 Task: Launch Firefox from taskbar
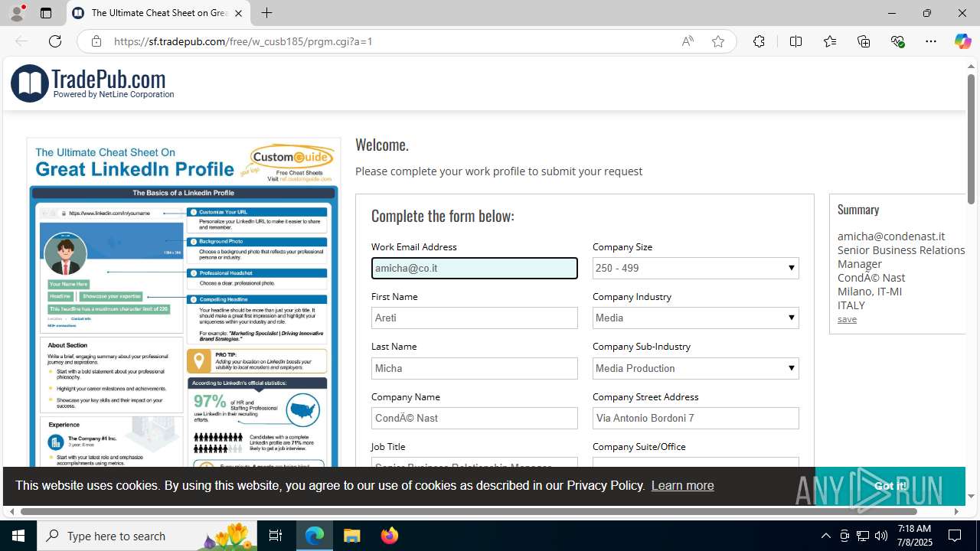(x=390, y=536)
